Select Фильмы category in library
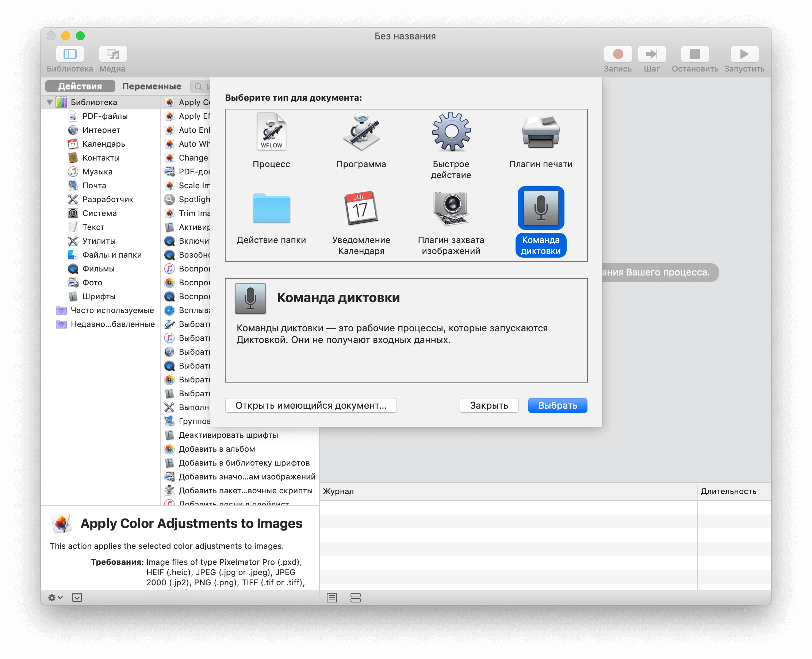Viewport: 812px width, 659px height. (100, 269)
